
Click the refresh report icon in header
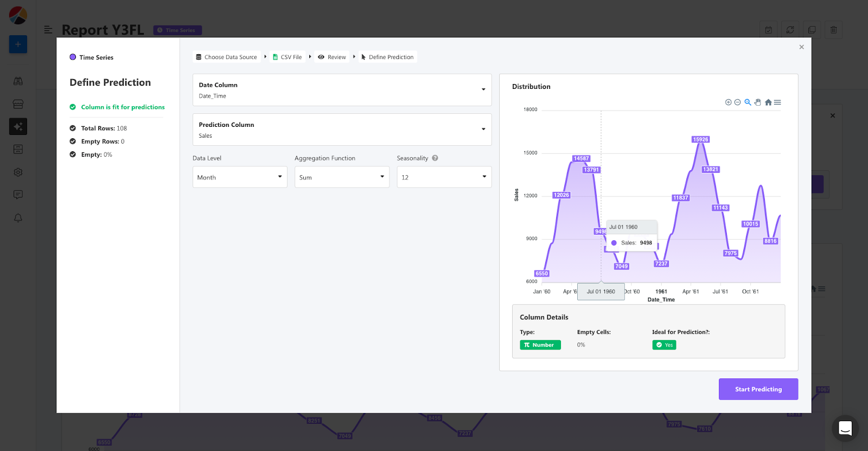(x=790, y=30)
